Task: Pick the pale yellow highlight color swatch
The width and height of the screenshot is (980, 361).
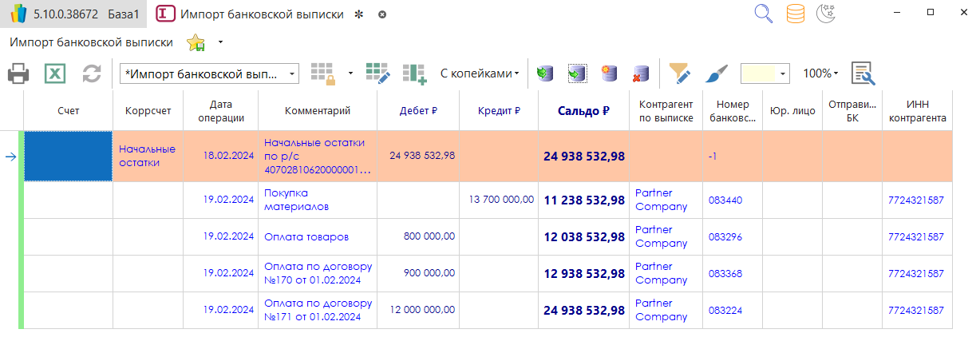Action: [x=758, y=73]
